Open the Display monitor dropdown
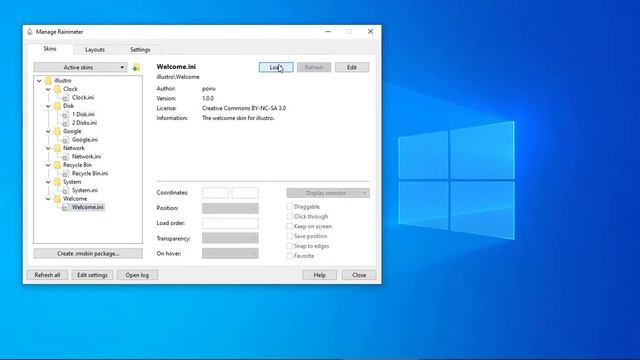This screenshot has width=640, height=360. (x=328, y=193)
